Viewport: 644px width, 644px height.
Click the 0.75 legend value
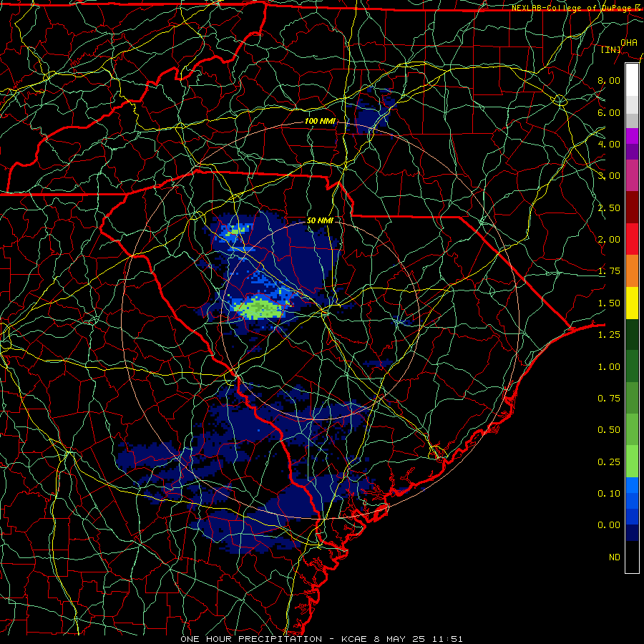(609, 399)
